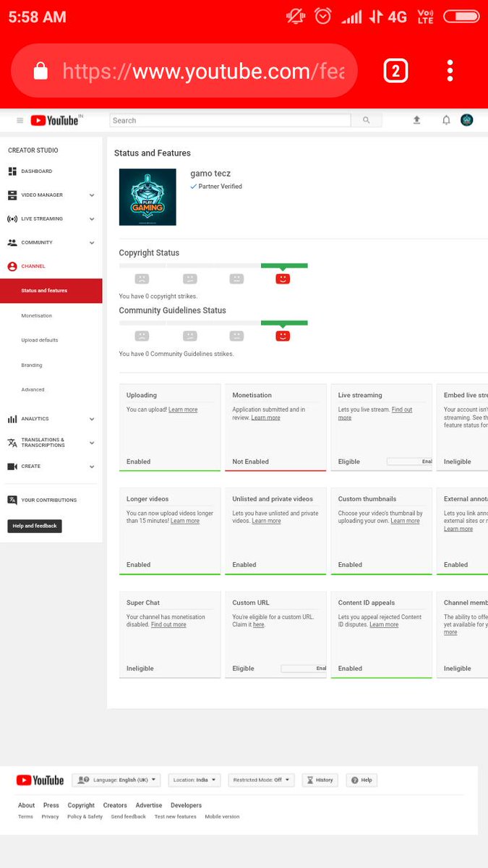The image size is (488, 868).
Task: Open the account avatar menu
Action: 467,120
